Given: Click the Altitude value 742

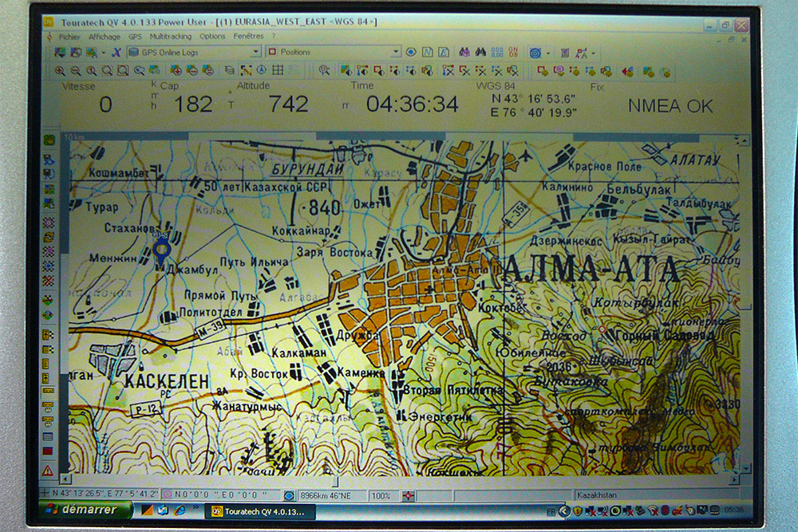Looking at the screenshot, I should point(289,104).
